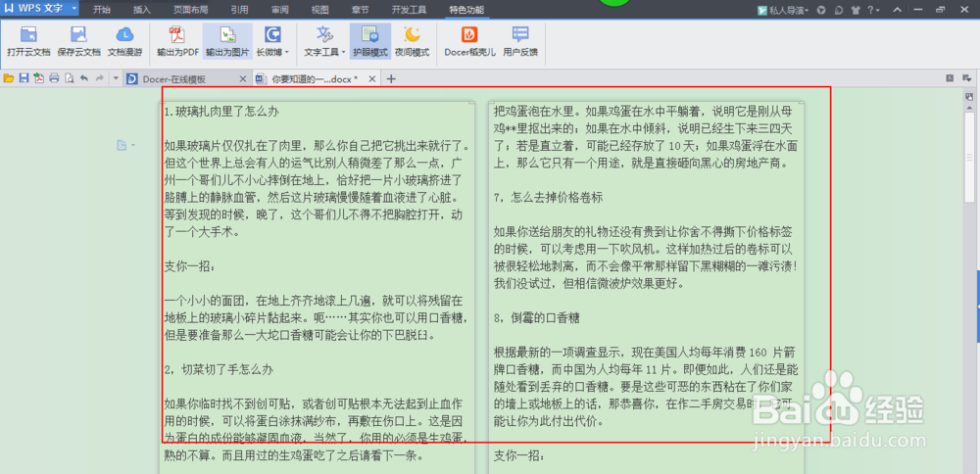Select 输出为图片 export as image
The image size is (980, 474).
pos(227,41)
